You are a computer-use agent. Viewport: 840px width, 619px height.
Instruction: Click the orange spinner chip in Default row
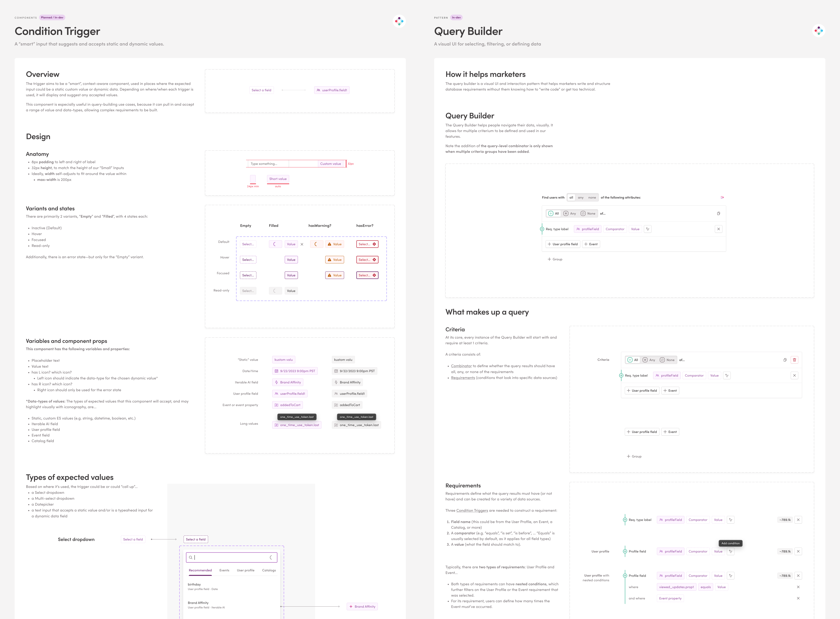316,244
